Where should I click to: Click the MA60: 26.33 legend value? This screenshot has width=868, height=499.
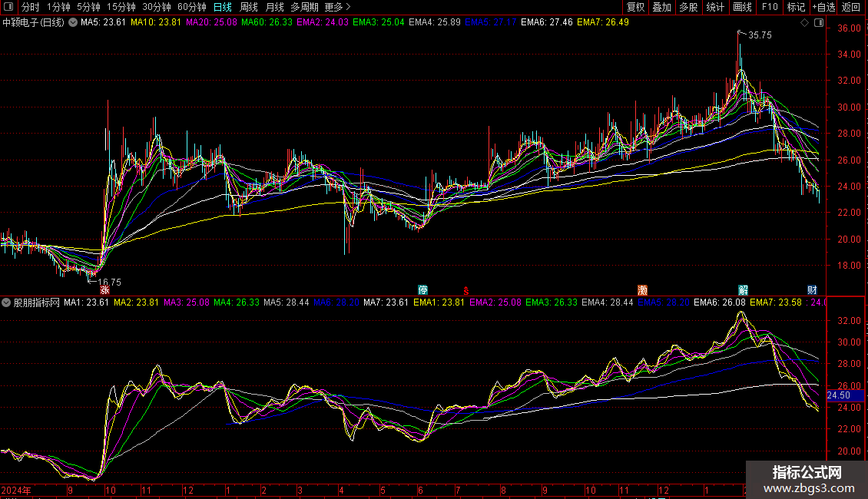[x=267, y=23]
